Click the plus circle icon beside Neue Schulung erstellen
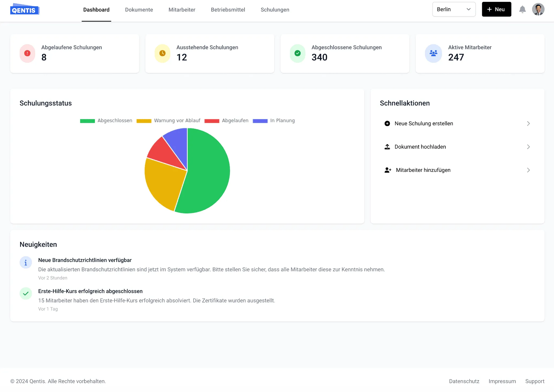Viewport: 554px width, 392px height. pyautogui.click(x=387, y=123)
